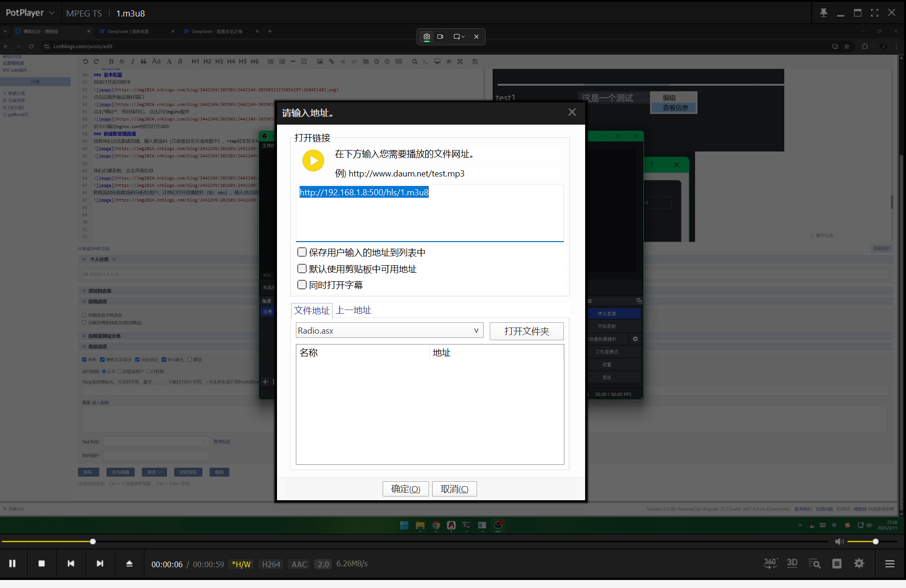Open the Radio.asx combo box
This screenshot has height=588, width=906.
click(x=390, y=330)
